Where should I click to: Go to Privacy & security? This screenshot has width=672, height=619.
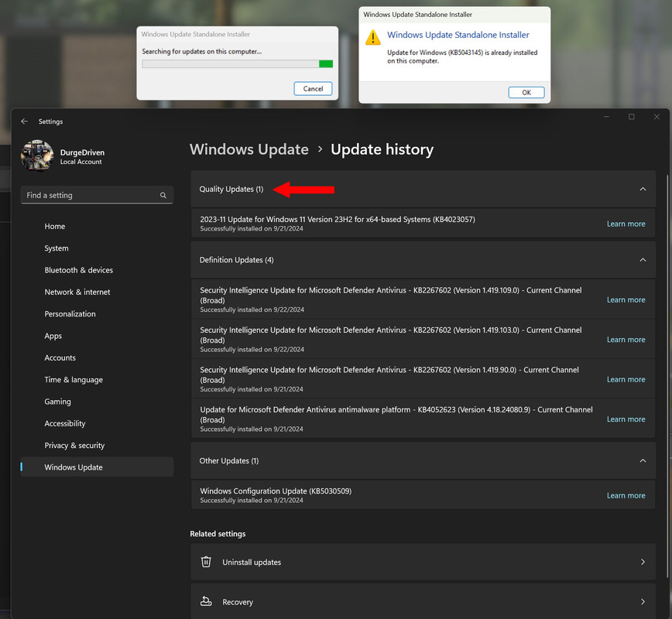97,445
